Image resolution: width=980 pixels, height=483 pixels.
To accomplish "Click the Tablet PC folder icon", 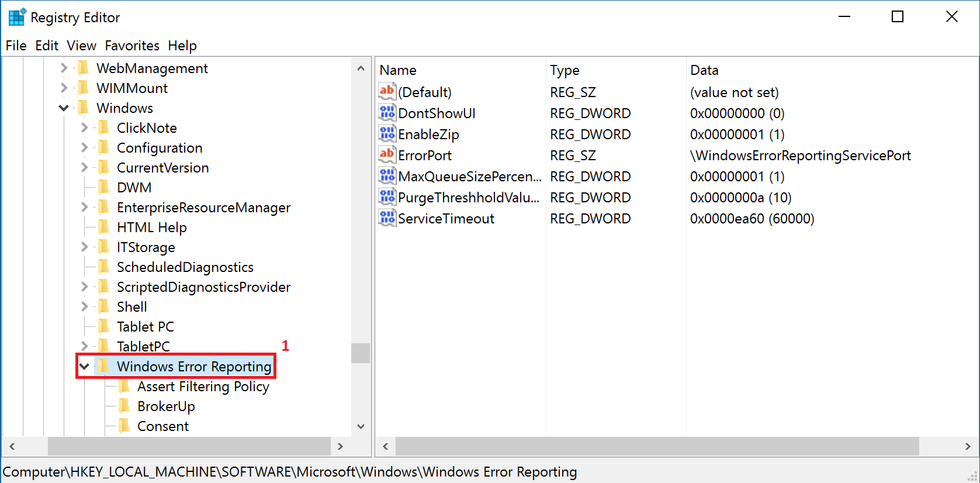I will pyautogui.click(x=104, y=326).
